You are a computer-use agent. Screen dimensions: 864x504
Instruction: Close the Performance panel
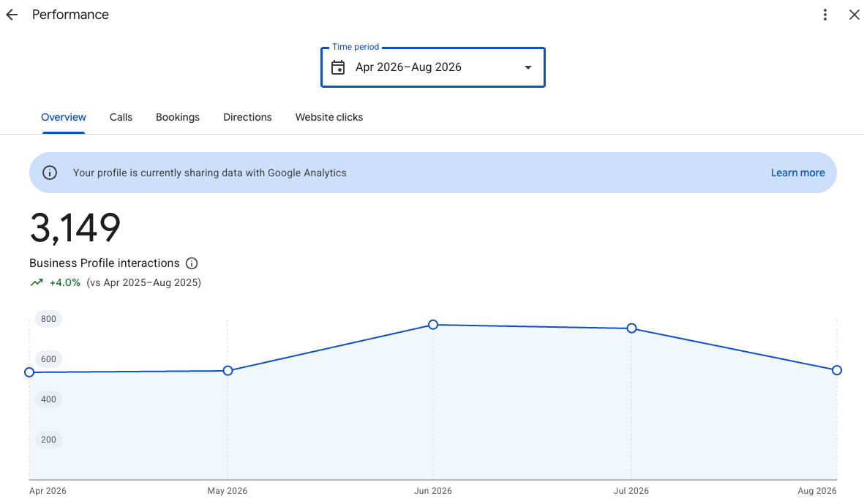(x=854, y=15)
